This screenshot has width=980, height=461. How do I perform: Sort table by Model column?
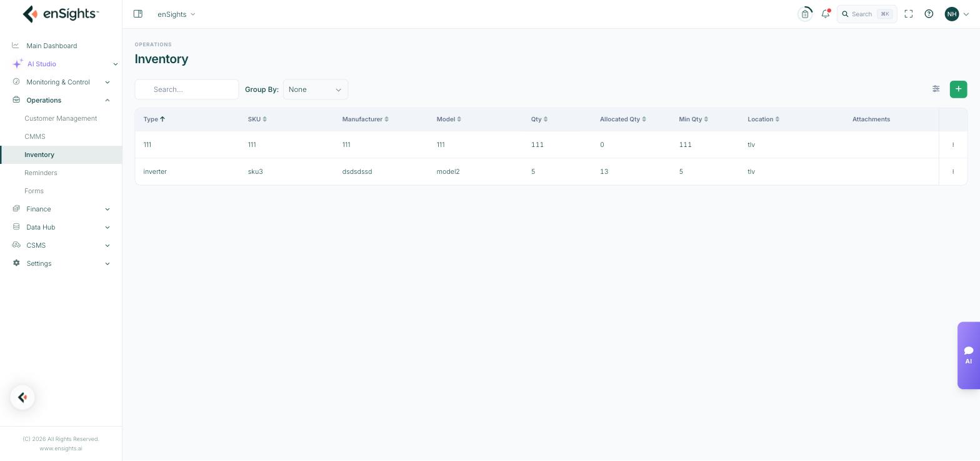[x=449, y=119]
